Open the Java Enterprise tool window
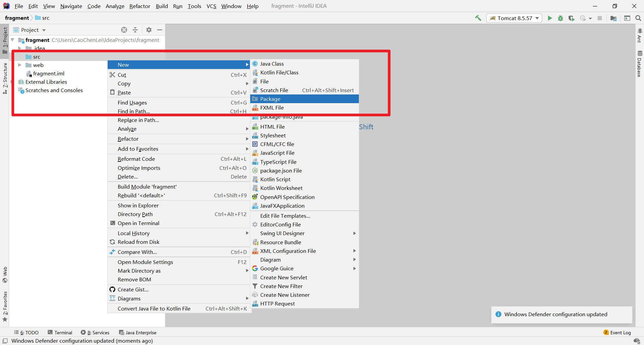The image size is (644, 345). click(138, 333)
